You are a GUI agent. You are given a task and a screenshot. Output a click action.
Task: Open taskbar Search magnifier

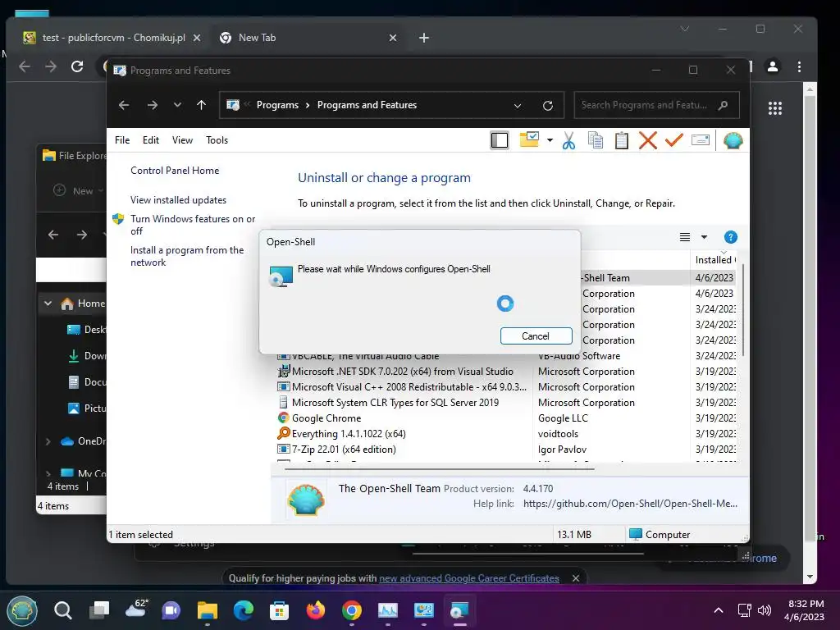click(62, 610)
